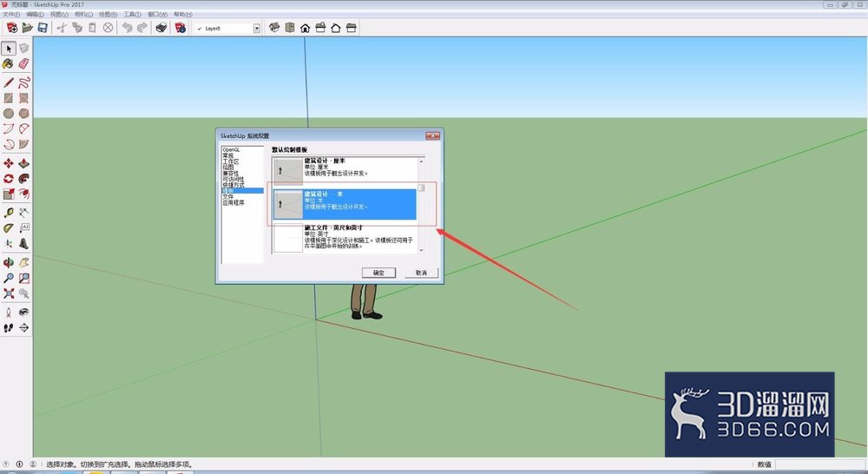Viewport: 868px width, 474px height.
Task: Open the 帮助 (Help) menu
Action: click(182, 15)
